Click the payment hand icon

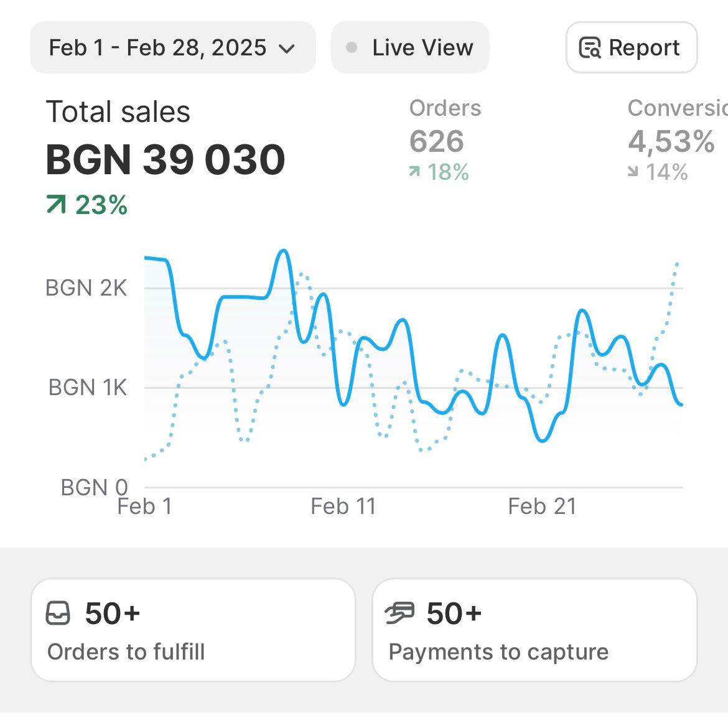tap(399, 613)
